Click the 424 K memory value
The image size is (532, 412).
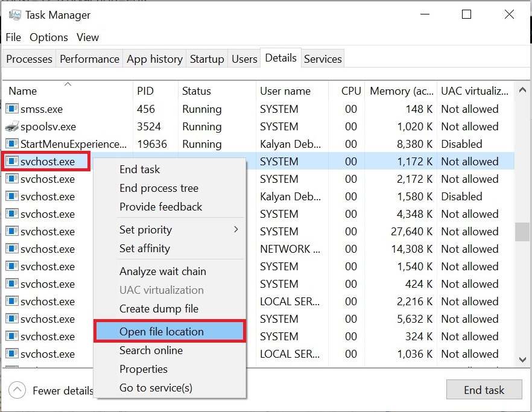(x=419, y=284)
